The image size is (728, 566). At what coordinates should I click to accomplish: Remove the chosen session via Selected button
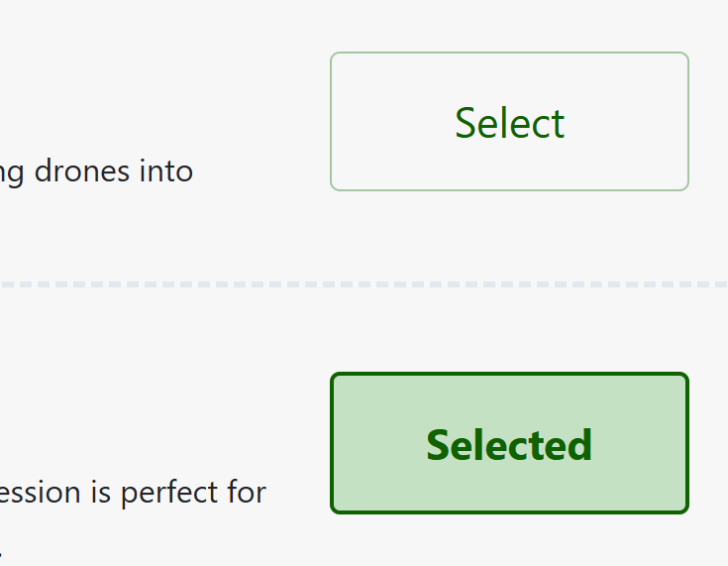pos(509,444)
